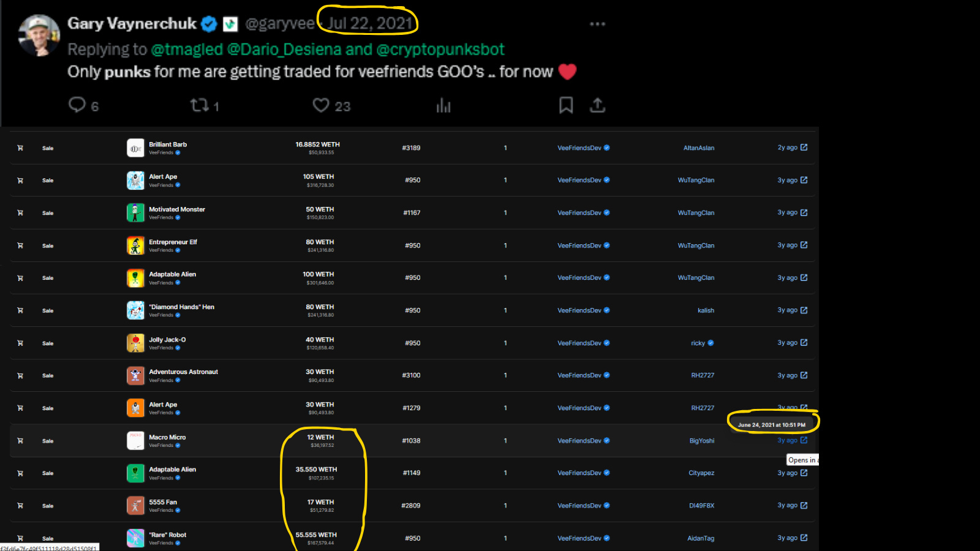The height and width of the screenshot is (551, 980).
Task: Open the tweet reply comments icon
Action: (77, 105)
